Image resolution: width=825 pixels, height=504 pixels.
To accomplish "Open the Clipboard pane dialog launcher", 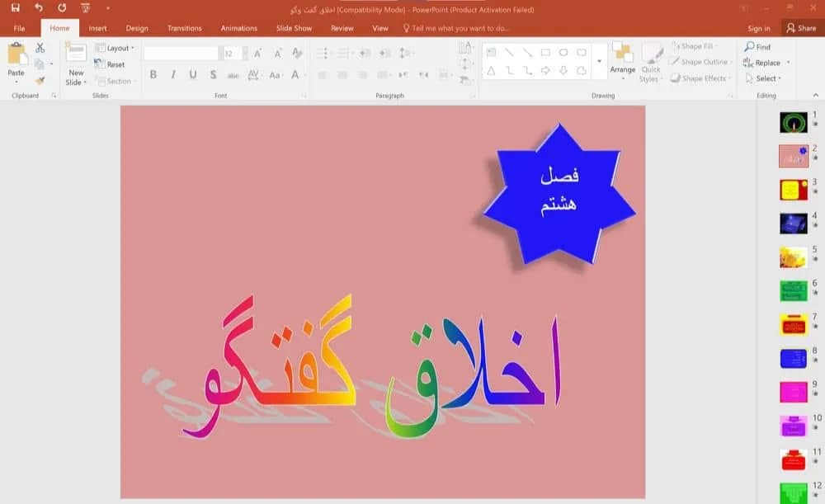I will pos(54,95).
